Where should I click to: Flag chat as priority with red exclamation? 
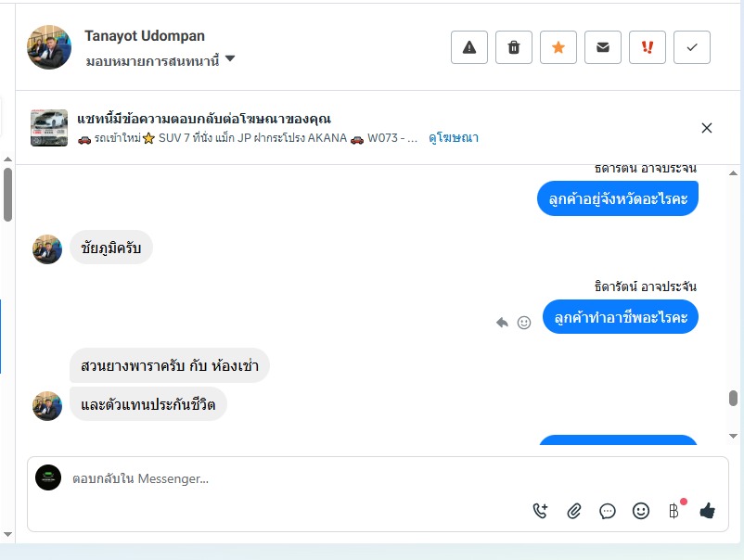click(x=648, y=47)
